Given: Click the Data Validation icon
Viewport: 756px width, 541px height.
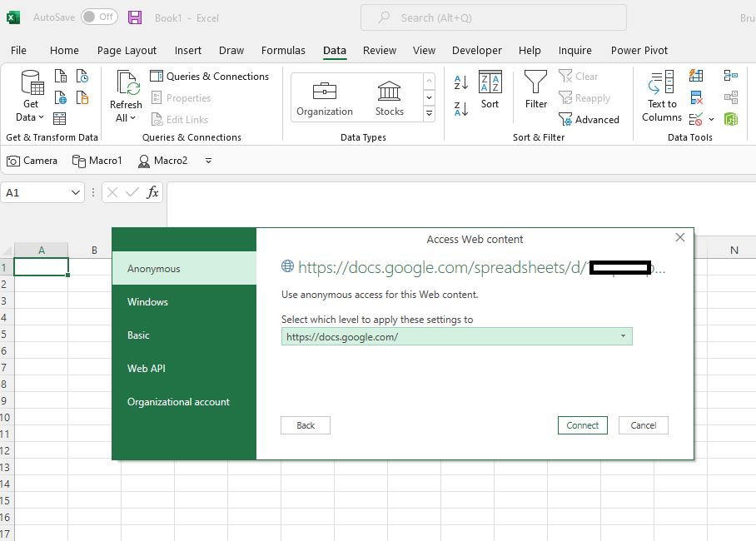Looking at the screenshot, I should pos(696,119).
